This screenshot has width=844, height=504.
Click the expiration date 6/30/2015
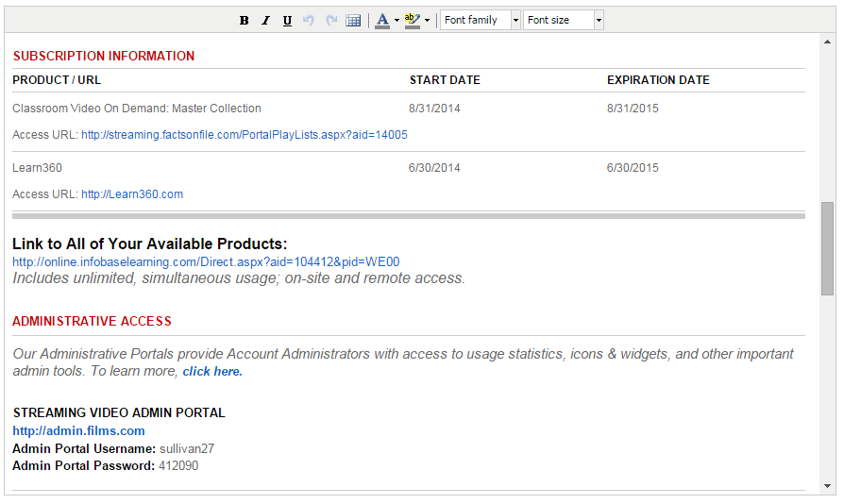[x=633, y=168]
